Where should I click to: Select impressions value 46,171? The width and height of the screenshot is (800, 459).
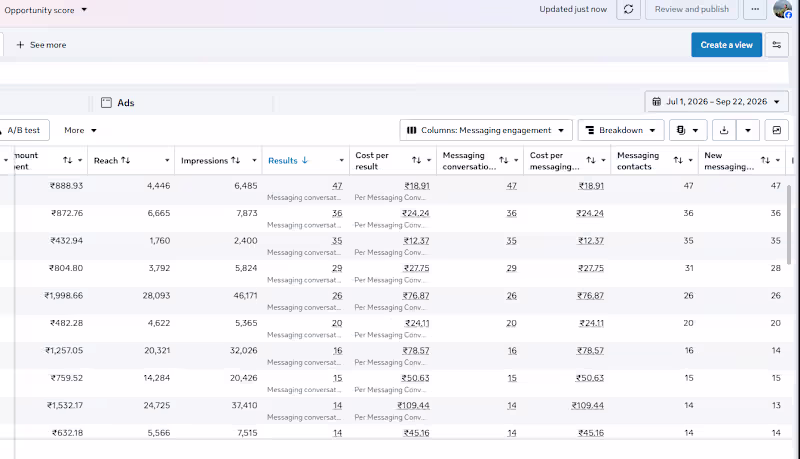tap(245, 296)
